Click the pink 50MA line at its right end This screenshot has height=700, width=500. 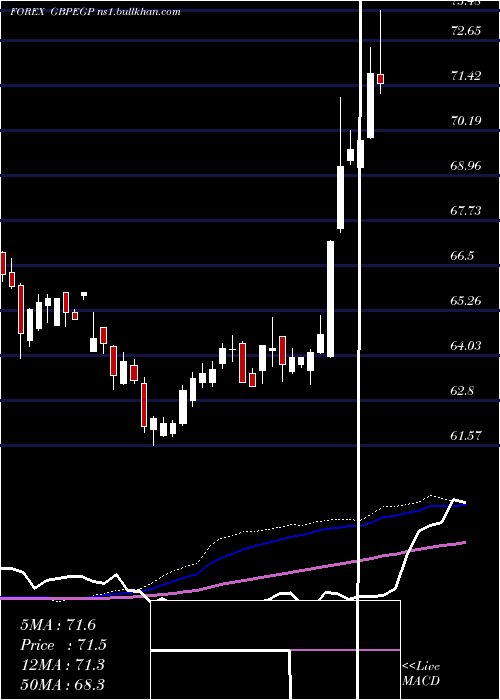tap(463, 543)
